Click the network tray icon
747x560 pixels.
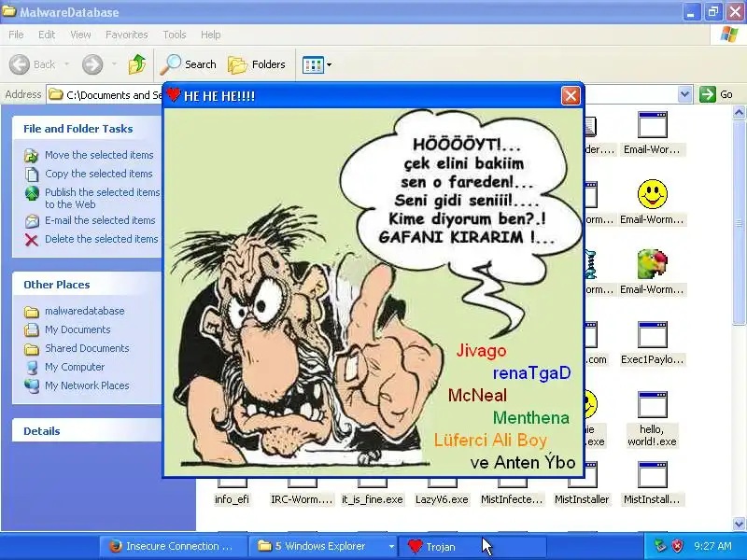(x=660, y=546)
